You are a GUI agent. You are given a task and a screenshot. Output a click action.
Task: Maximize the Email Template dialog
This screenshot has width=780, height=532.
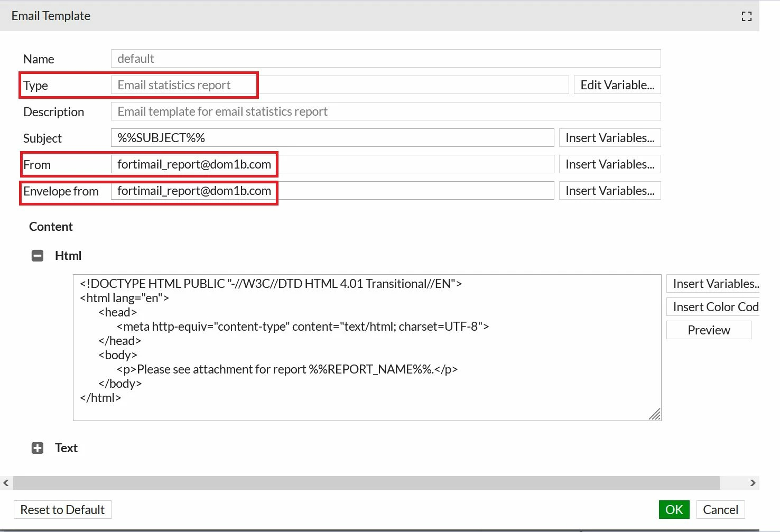click(x=746, y=16)
